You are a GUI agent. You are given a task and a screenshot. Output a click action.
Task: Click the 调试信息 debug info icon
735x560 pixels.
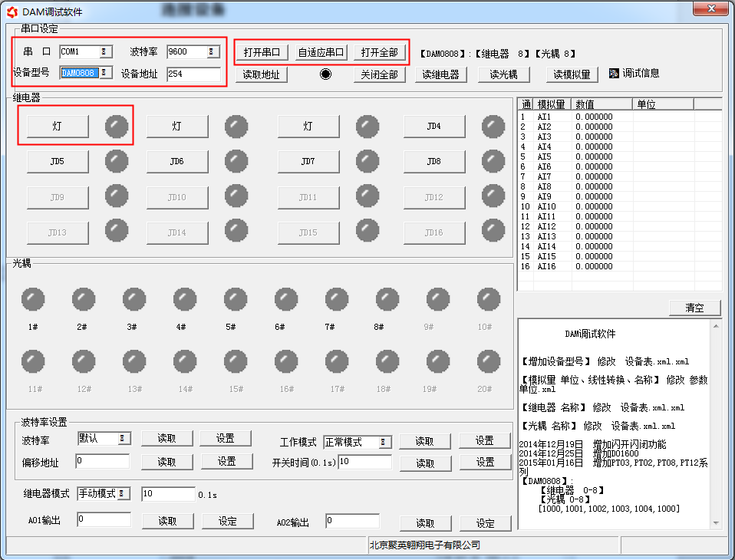[614, 74]
